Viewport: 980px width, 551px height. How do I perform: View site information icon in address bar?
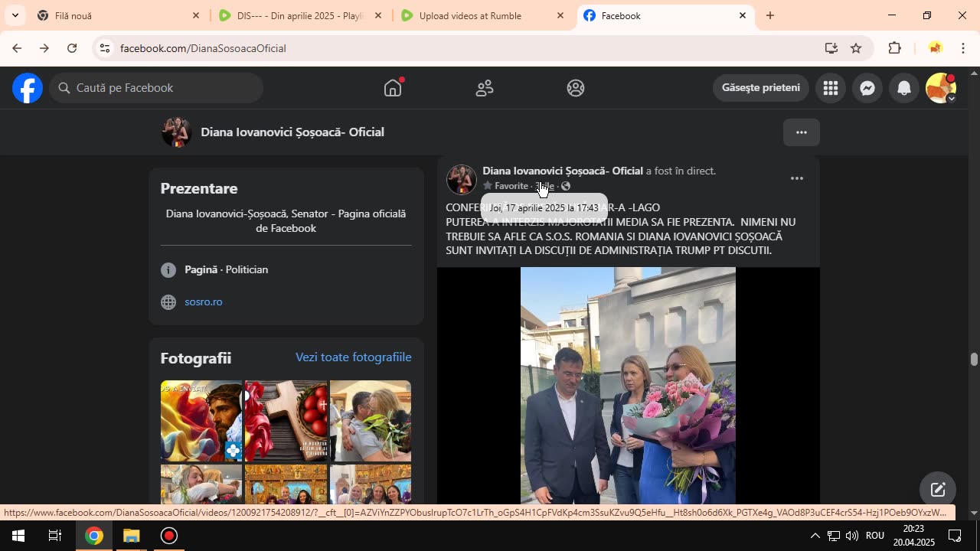point(105,48)
